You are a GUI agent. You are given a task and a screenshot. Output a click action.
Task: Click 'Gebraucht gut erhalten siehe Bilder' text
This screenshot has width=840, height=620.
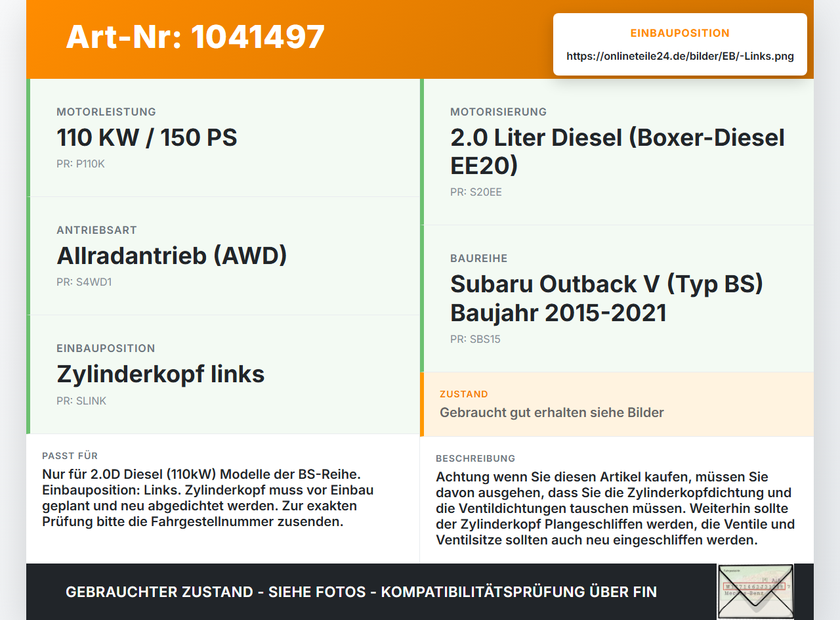(552, 412)
